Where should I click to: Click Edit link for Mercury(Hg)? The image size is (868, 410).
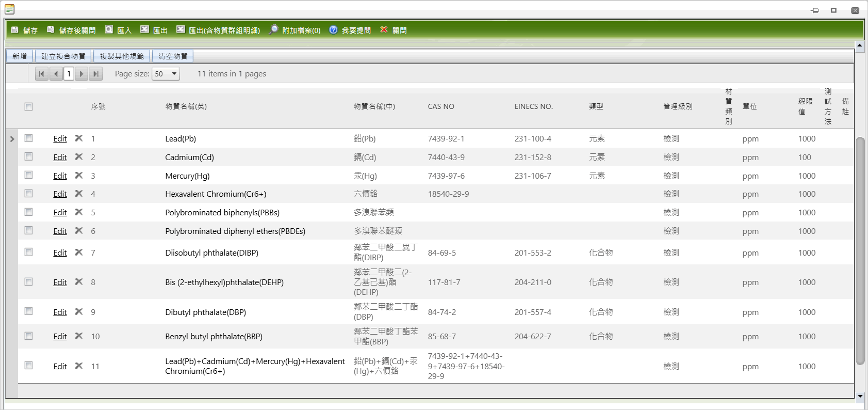tap(60, 176)
